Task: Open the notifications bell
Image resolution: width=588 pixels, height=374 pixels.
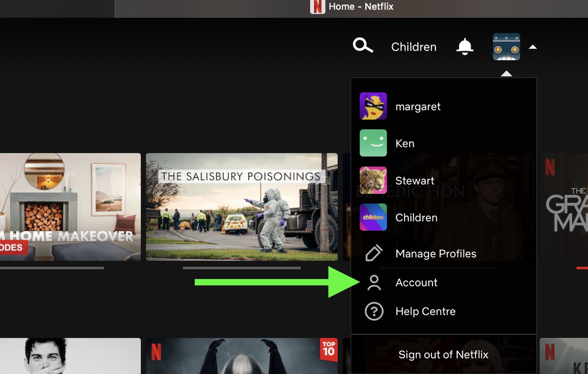Action: (465, 47)
